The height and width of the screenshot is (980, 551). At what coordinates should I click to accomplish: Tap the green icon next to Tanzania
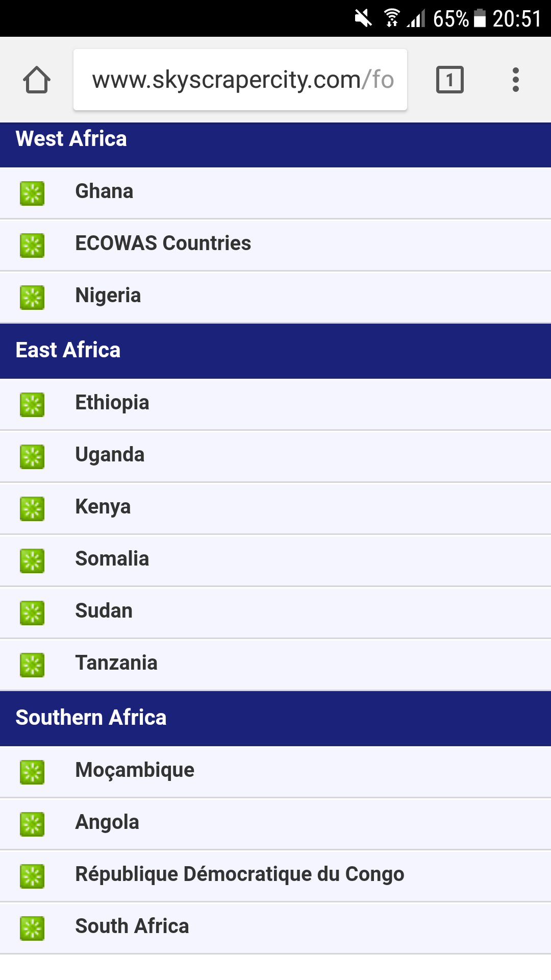(32, 665)
